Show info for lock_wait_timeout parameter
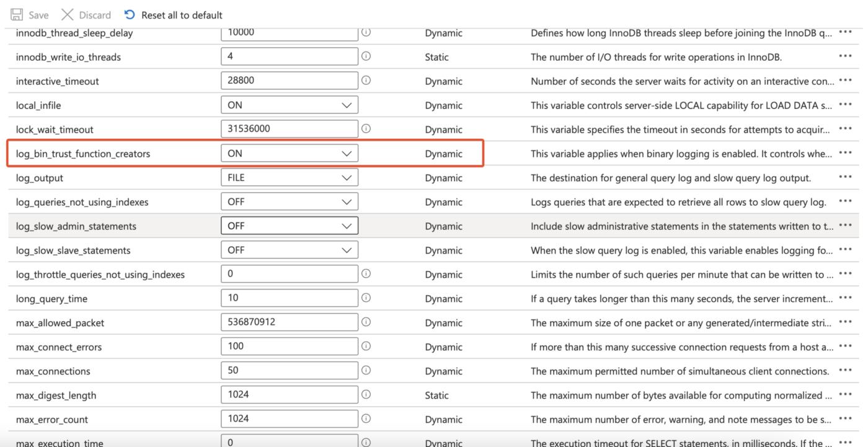The image size is (868, 447). pos(366,129)
